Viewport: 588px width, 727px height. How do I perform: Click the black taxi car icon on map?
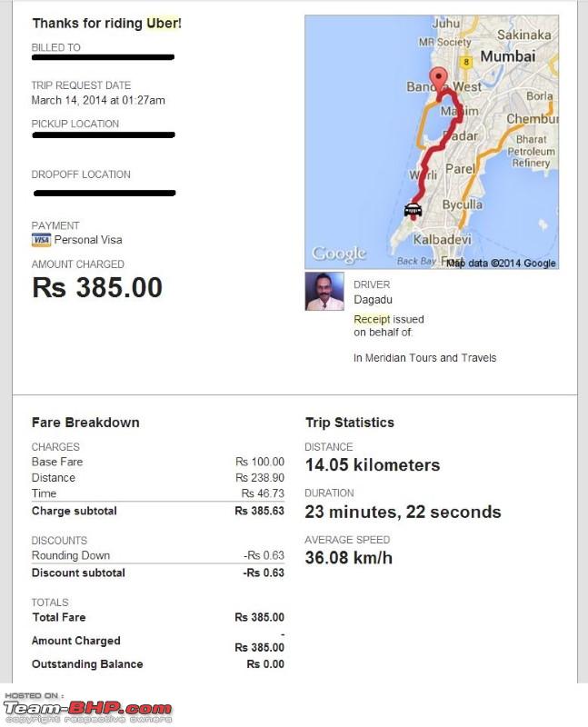[x=413, y=210]
